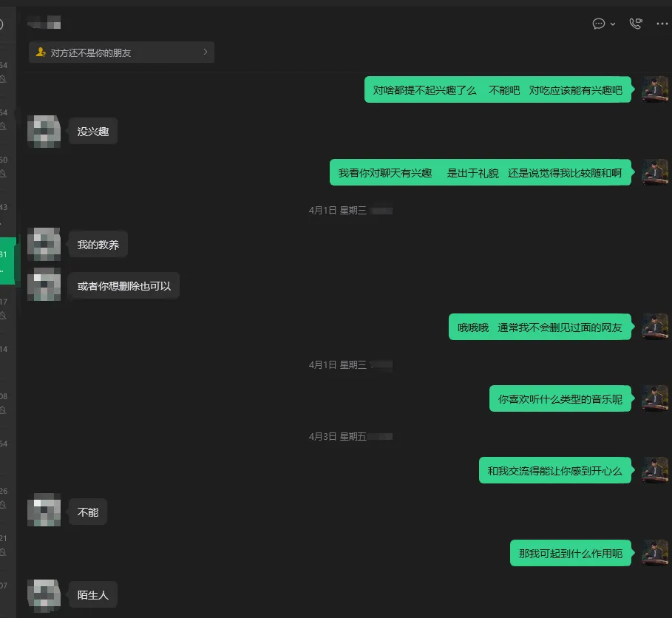The height and width of the screenshot is (618, 672).
Task: Click the contact avatar beside 没兴趣
Action: pyautogui.click(x=44, y=131)
